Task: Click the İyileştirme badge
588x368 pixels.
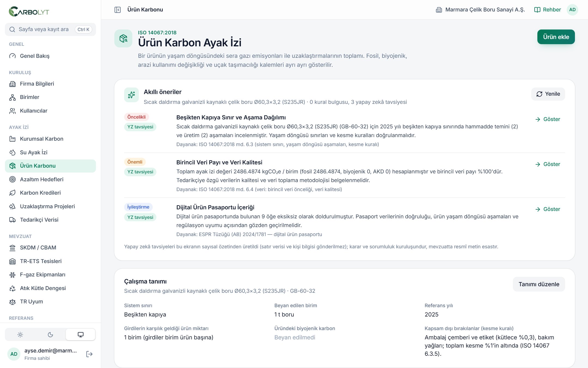Action: tap(138, 207)
